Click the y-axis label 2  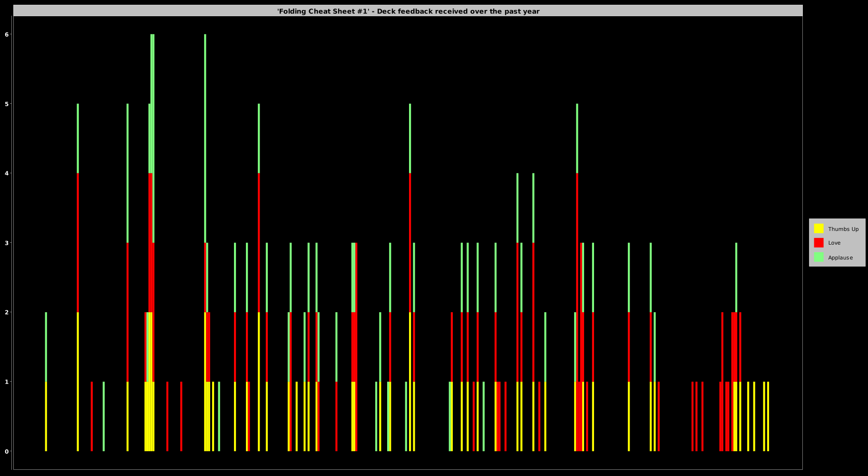[7, 312]
